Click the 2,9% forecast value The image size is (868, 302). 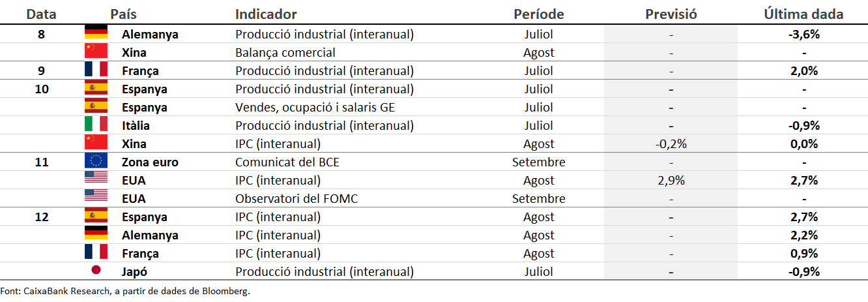(671, 180)
